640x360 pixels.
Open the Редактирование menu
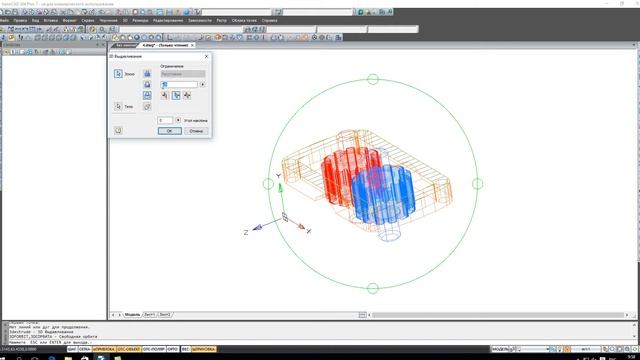[168, 20]
